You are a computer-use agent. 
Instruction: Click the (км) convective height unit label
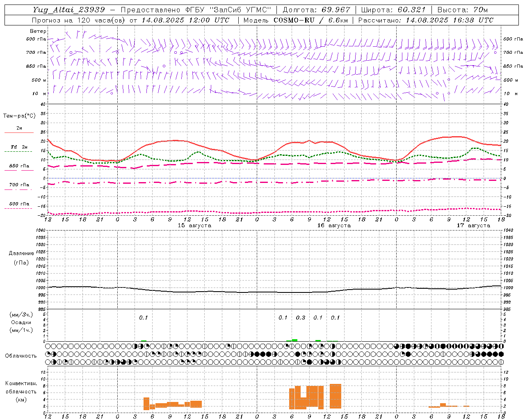point(21,399)
